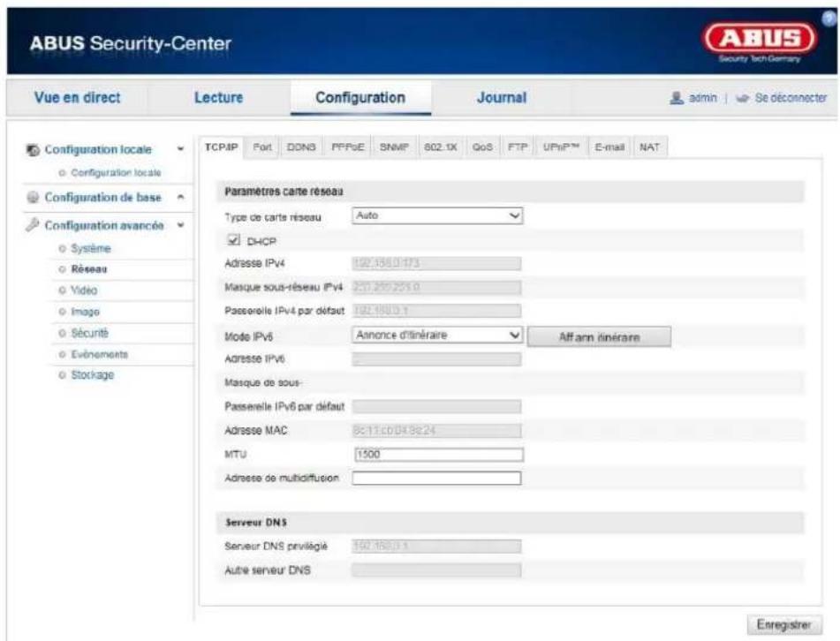The width and height of the screenshot is (840, 641).
Task: Click the Configuration locale monitor icon
Action: [33, 150]
